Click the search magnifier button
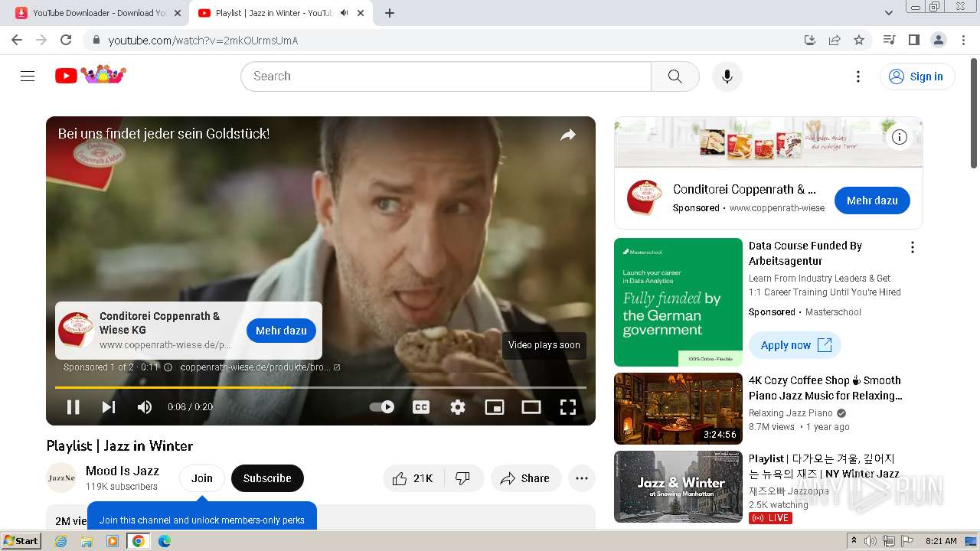Screen dimensions: 980x551 (675, 76)
